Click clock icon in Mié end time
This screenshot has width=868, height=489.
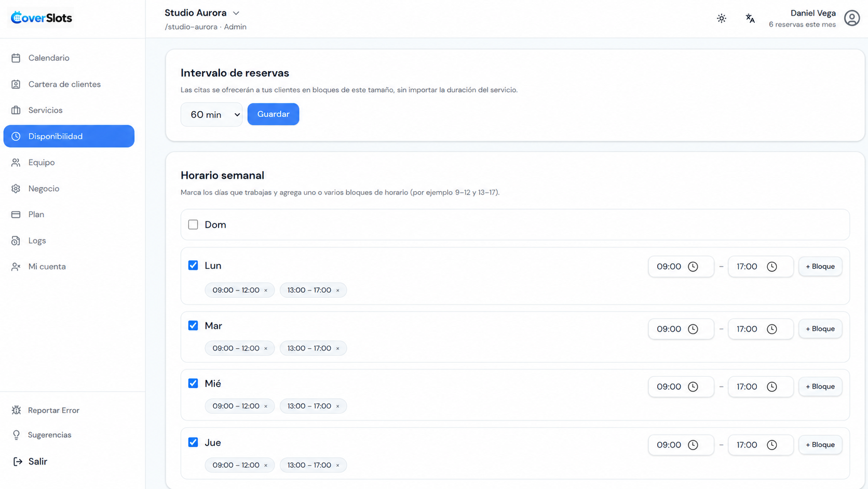tap(772, 387)
